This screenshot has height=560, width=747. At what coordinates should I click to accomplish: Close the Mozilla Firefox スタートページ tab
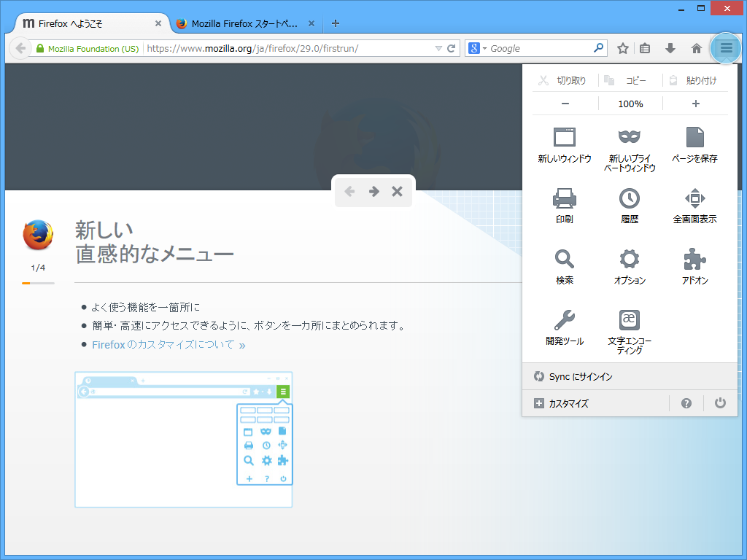tap(311, 23)
